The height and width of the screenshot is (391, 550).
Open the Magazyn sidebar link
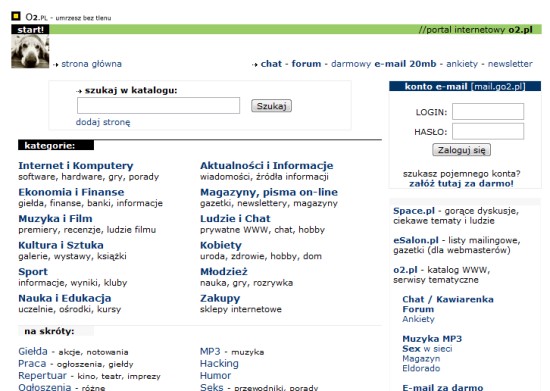tap(421, 358)
